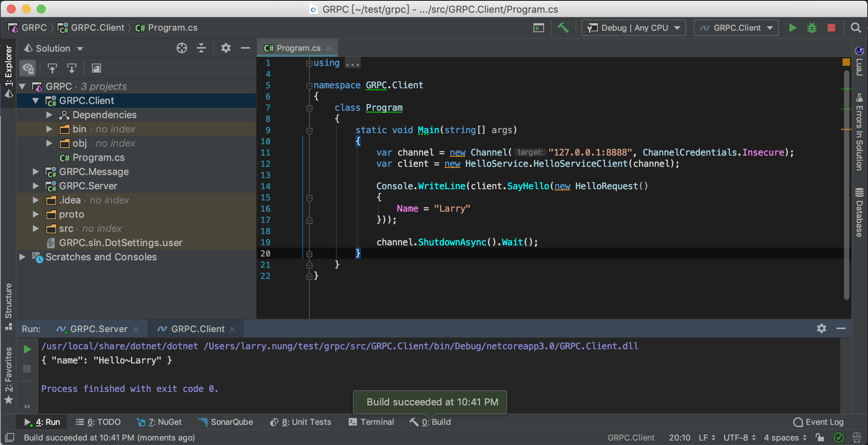Screen dimensions: 868x445
Task: Stop the running process in toolbar
Action: click(831, 28)
